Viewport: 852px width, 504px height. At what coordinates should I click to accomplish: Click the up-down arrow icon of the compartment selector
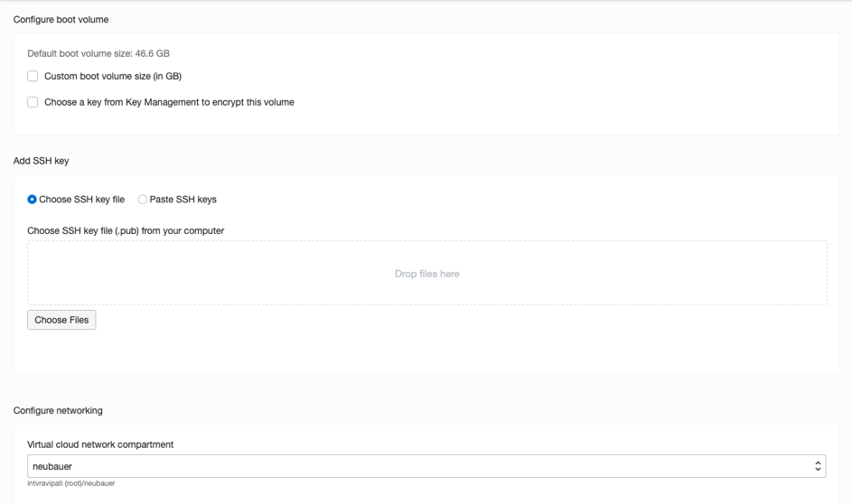pyautogui.click(x=818, y=466)
